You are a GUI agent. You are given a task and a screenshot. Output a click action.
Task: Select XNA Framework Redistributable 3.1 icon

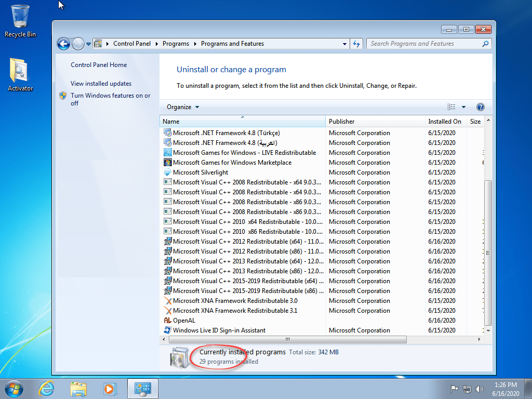click(x=168, y=311)
